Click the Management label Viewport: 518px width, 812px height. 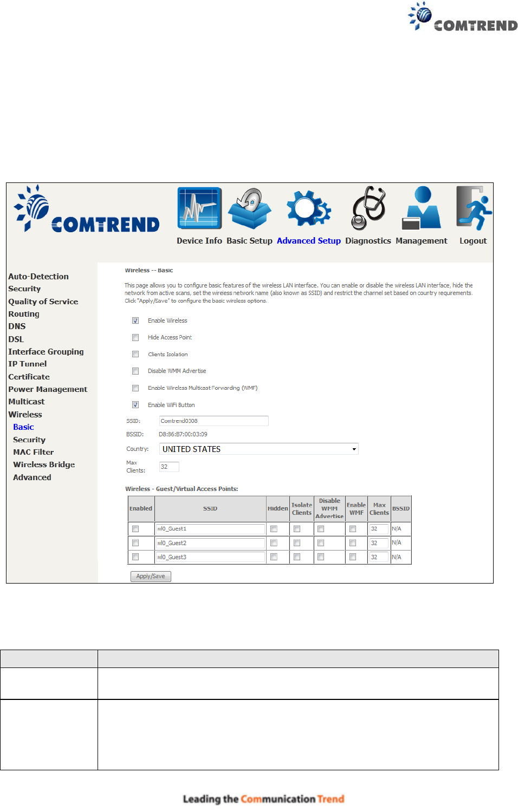(422, 241)
